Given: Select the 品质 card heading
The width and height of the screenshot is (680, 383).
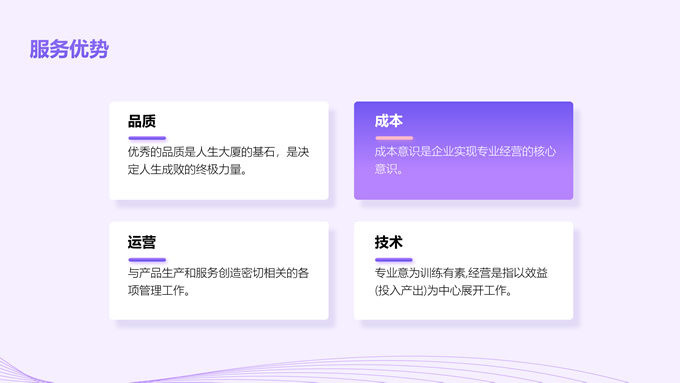Looking at the screenshot, I should [142, 121].
